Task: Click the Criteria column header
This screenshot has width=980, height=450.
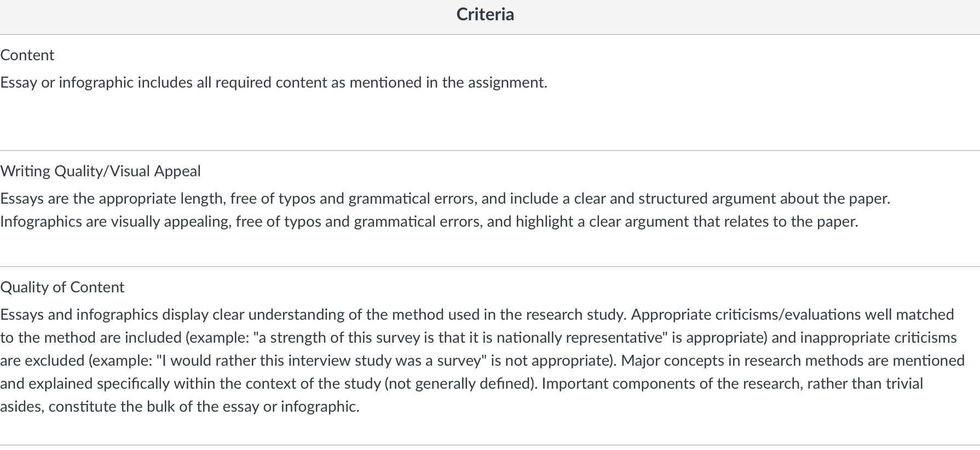Action: tap(485, 15)
